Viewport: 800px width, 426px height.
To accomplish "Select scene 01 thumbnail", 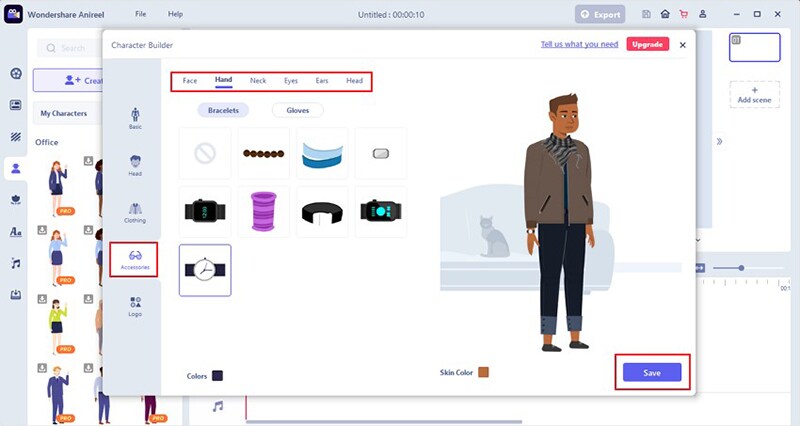I will point(755,47).
